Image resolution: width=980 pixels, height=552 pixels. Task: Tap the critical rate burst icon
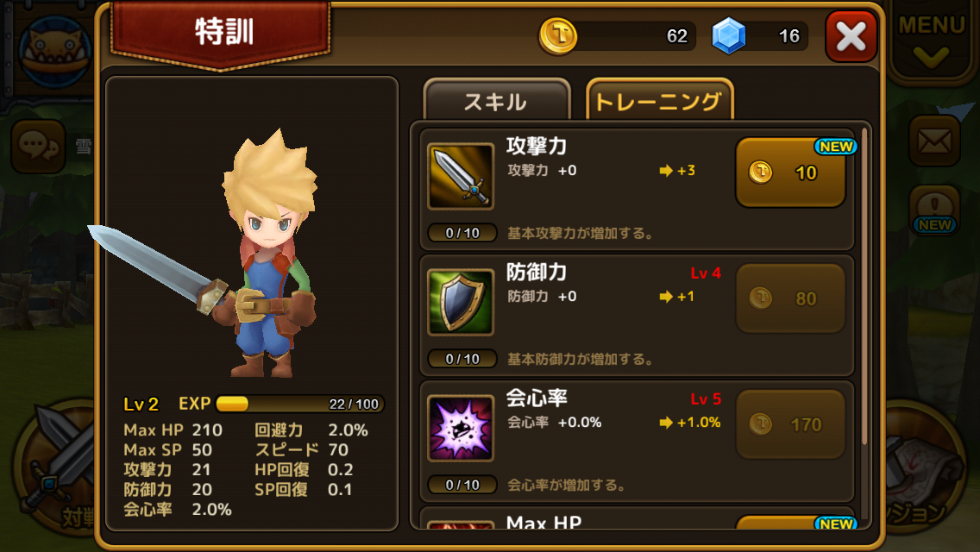click(x=461, y=428)
